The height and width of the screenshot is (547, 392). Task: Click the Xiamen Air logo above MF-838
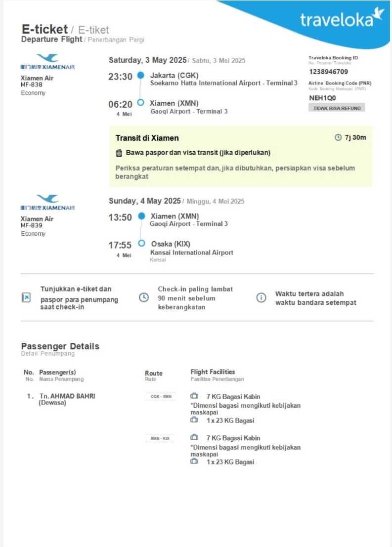(x=47, y=63)
